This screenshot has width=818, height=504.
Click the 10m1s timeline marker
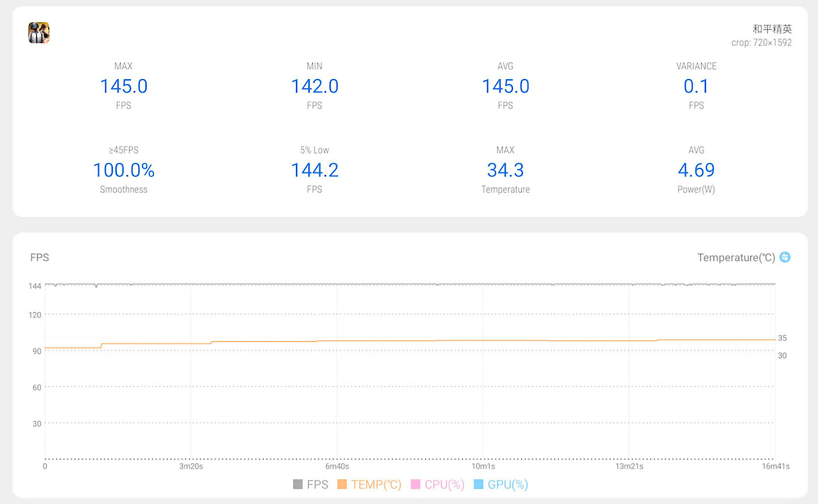[483, 467]
